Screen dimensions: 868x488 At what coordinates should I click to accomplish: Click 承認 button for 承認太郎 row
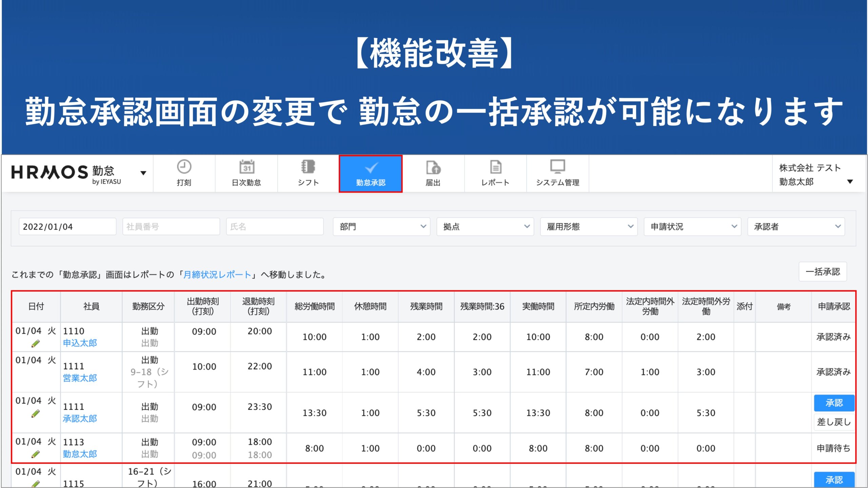pyautogui.click(x=834, y=403)
